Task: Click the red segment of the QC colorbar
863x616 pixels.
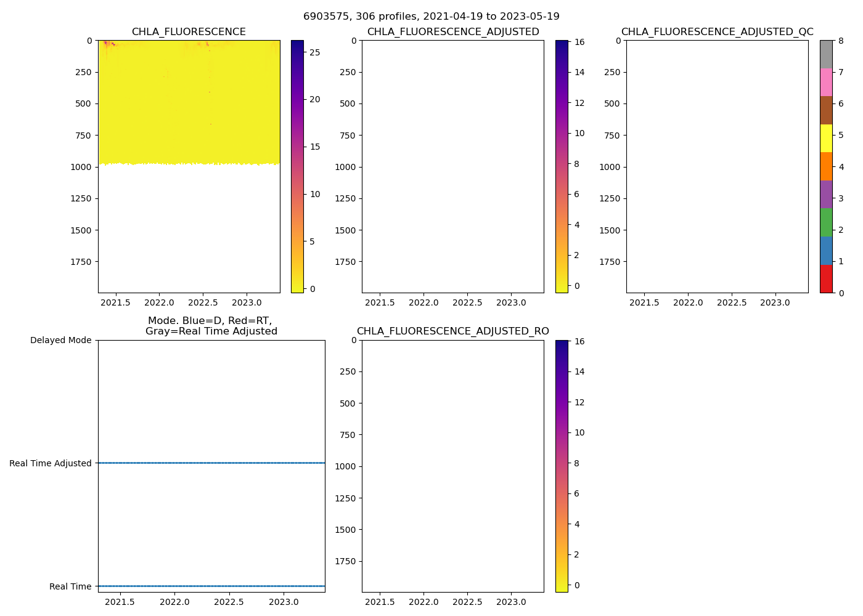Action: point(826,278)
